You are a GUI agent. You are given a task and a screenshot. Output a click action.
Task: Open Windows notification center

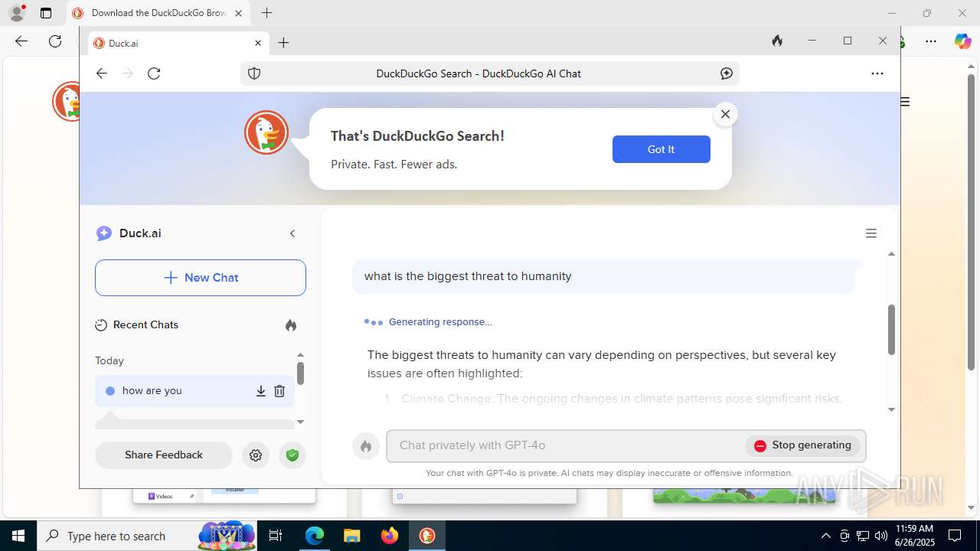click(955, 536)
